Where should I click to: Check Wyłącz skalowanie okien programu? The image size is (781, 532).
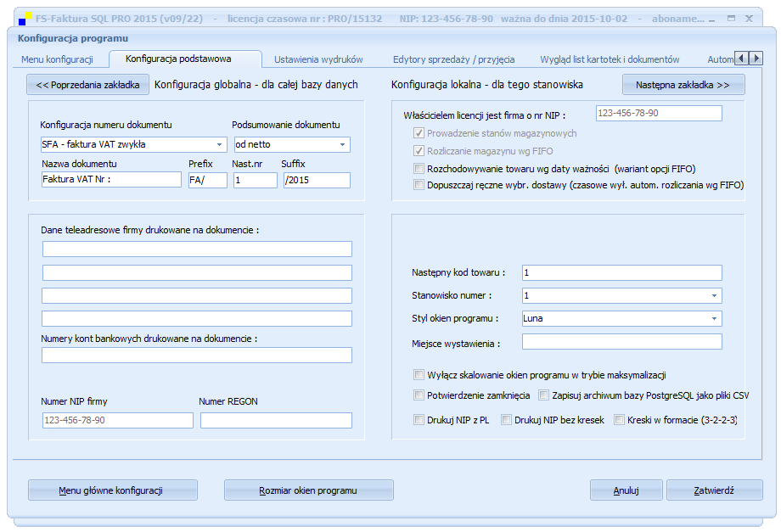coord(419,375)
